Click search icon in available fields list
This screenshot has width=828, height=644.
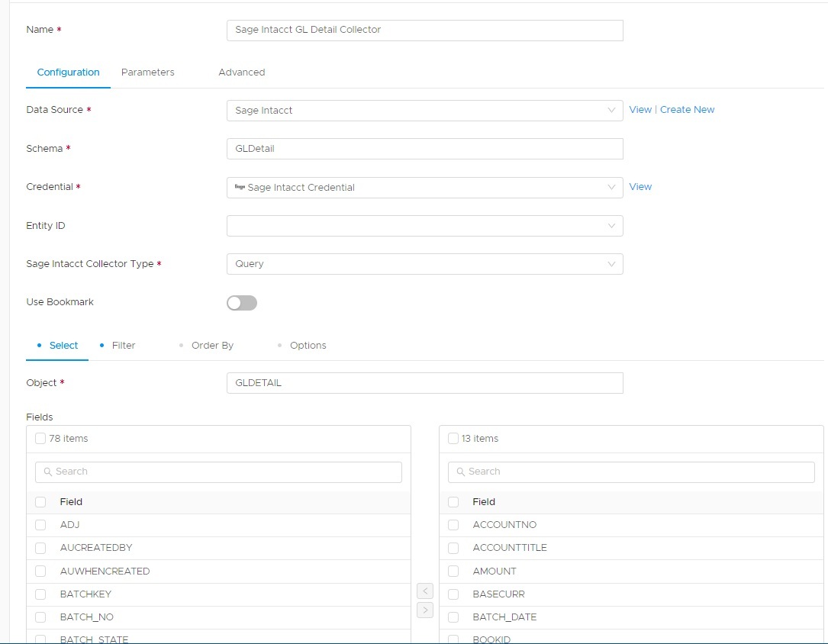tap(47, 472)
